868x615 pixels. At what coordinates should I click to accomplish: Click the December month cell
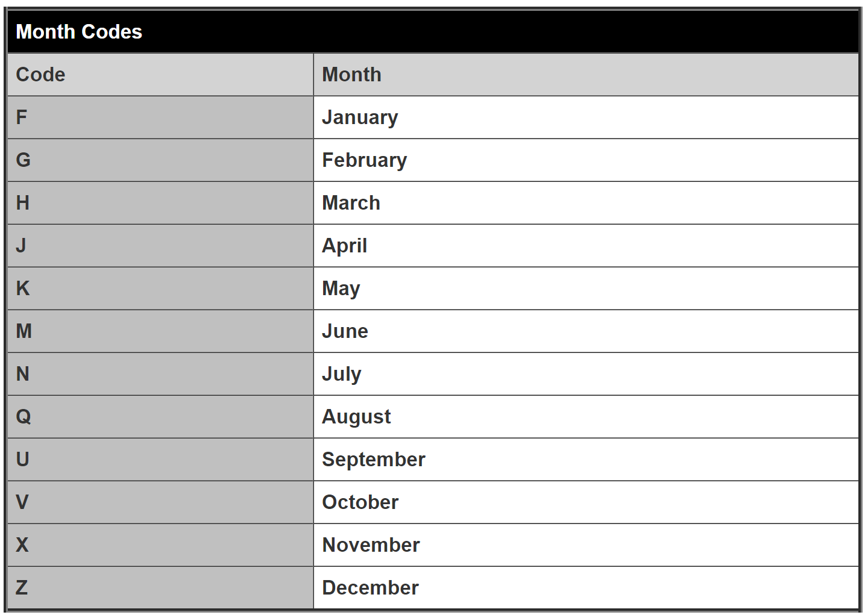[x=370, y=588]
